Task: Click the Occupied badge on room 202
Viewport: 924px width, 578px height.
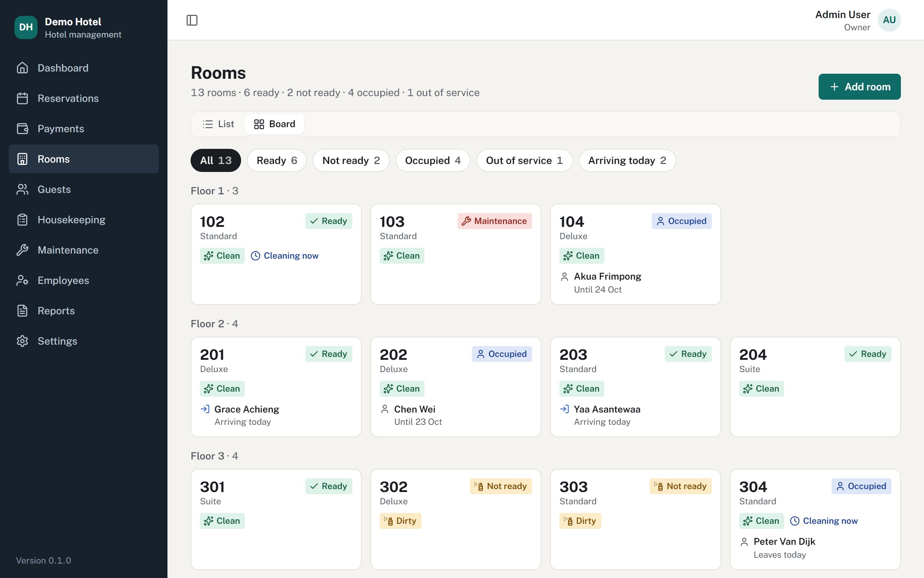Action: coord(502,354)
